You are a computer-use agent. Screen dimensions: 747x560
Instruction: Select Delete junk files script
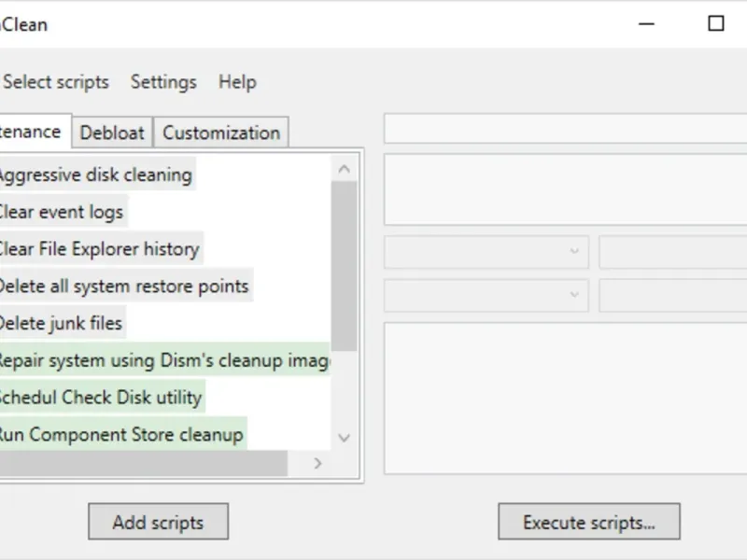point(60,323)
